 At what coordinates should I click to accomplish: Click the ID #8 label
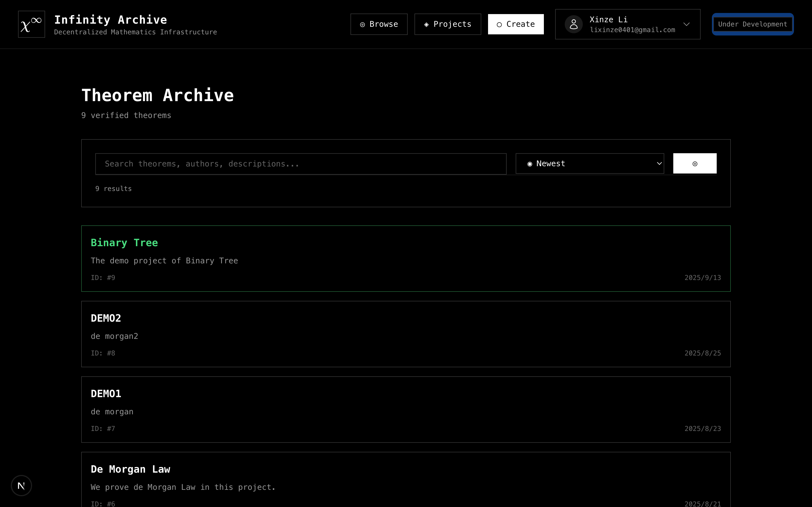click(x=103, y=353)
